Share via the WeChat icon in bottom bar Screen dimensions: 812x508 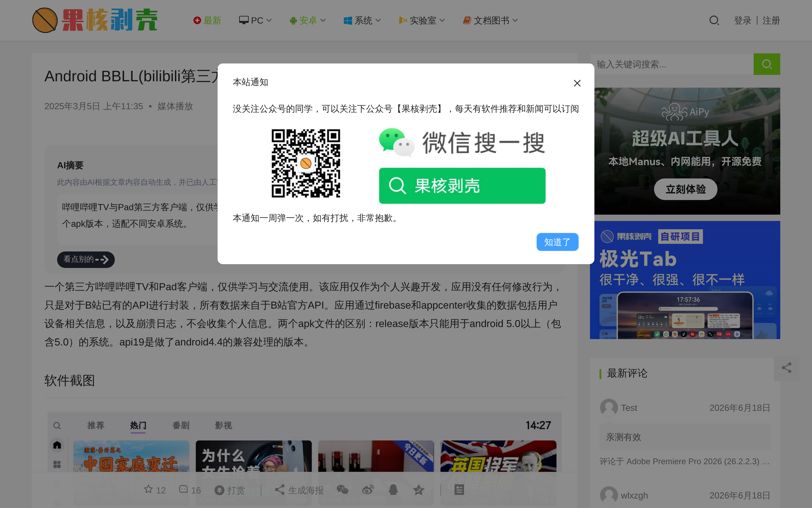[342, 490]
